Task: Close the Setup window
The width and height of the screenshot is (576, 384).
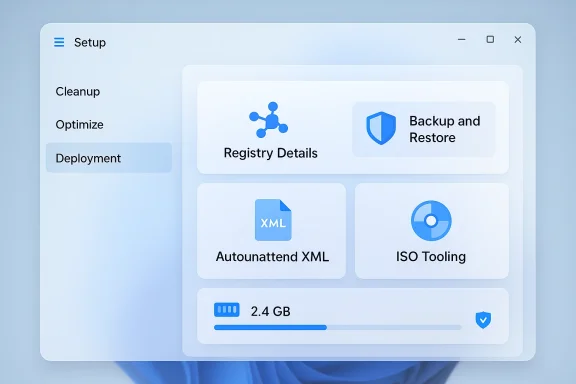Action: pyautogui.click(x=518, y=40)
